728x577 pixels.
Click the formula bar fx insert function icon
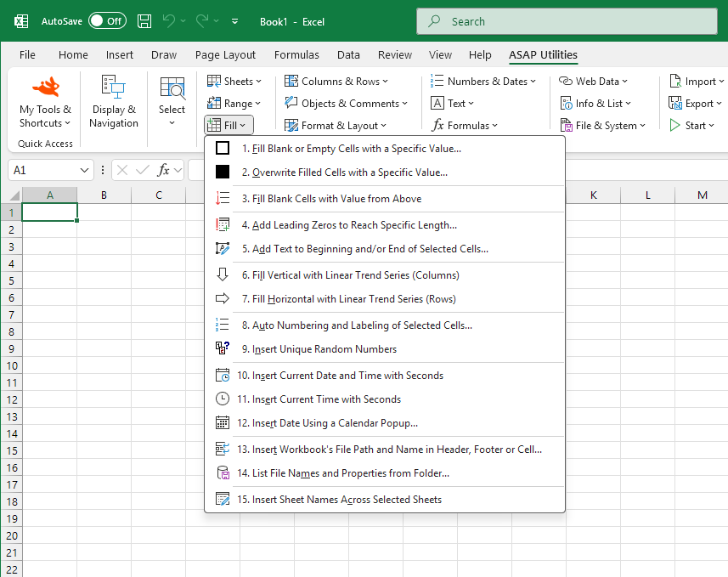[164, 170]
